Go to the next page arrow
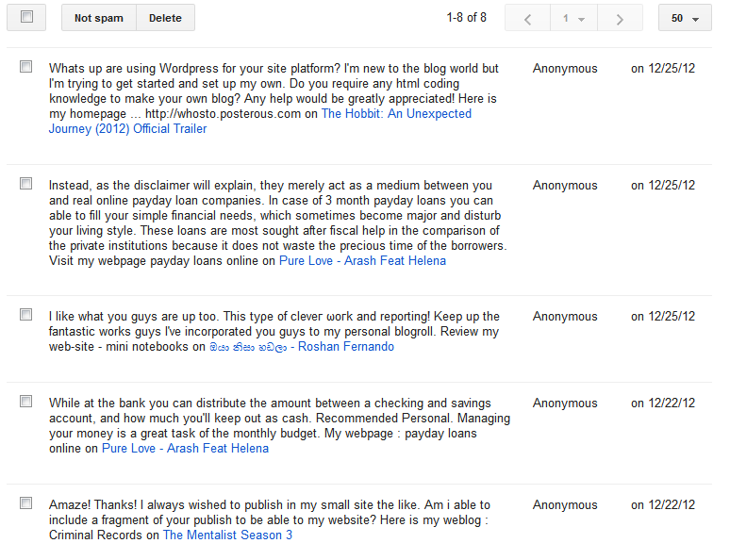 (x=620, y=18)
